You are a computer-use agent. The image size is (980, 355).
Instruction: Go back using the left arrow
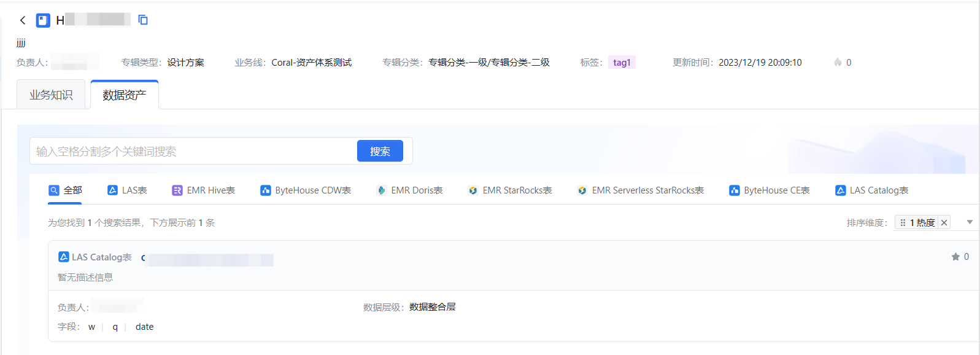(23, 20)
